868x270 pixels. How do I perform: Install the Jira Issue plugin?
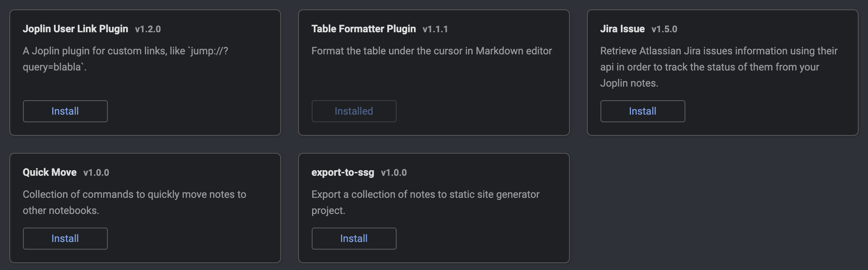point(643,111)
